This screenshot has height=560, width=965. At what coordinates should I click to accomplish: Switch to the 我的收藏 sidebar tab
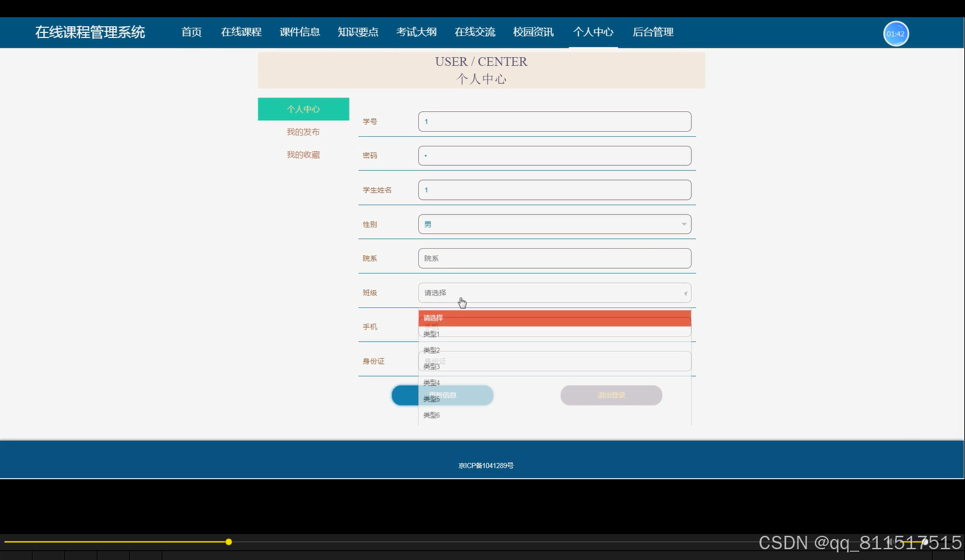(304, 155)
